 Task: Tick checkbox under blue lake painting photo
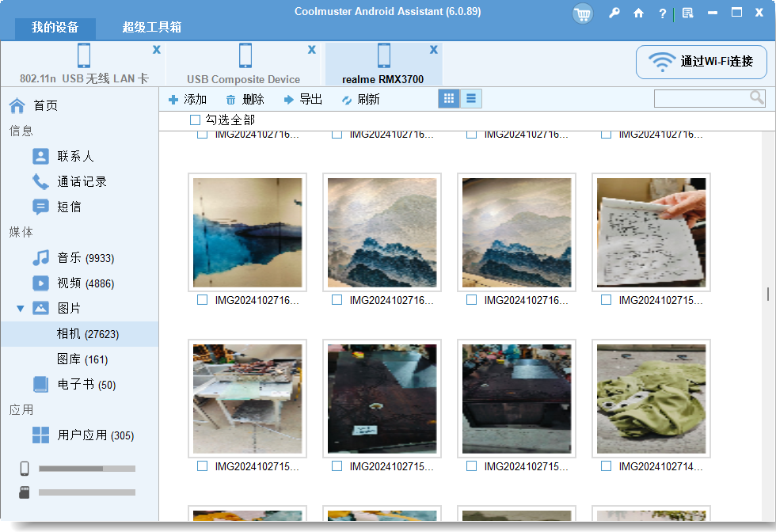202,300
